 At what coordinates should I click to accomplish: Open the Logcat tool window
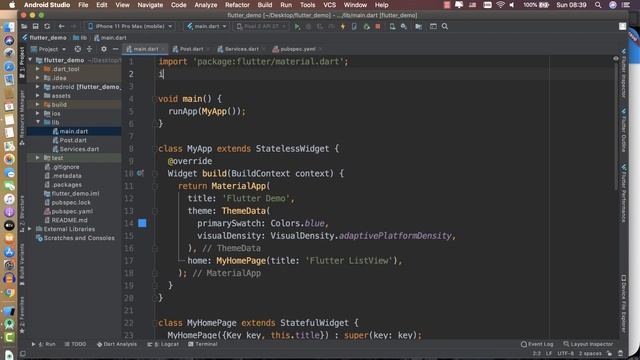point(163,344)
